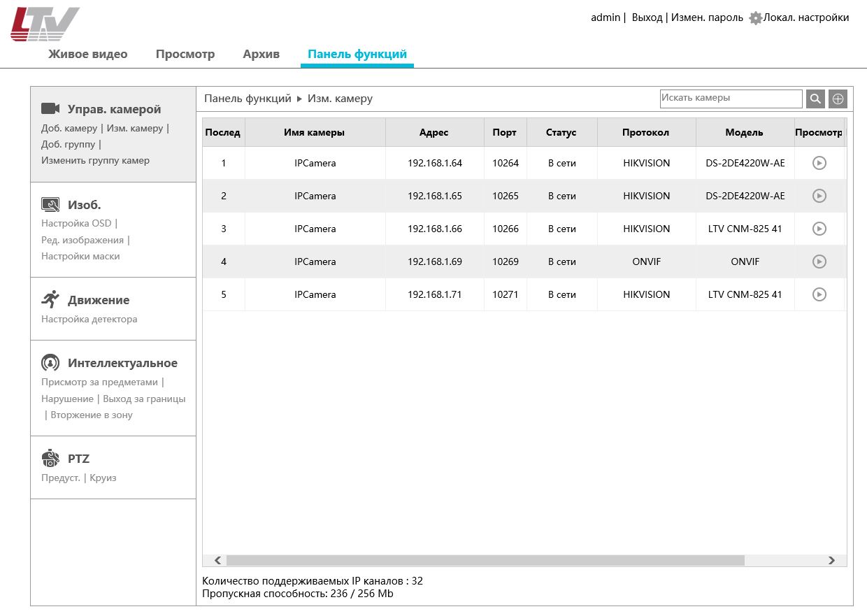This screenshot has width=867, height=616.
Task: Click the LTV logo
Action: click(44, 24)
